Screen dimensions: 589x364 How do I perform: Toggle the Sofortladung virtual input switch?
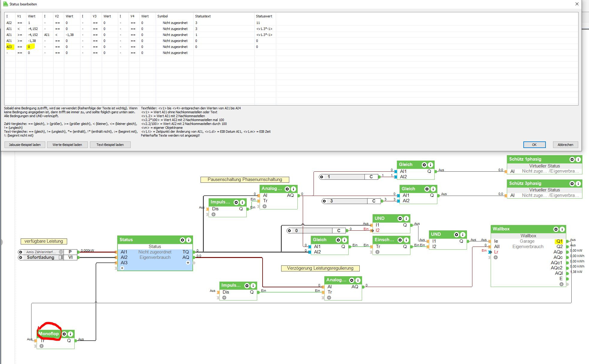(x=61, y=257)
